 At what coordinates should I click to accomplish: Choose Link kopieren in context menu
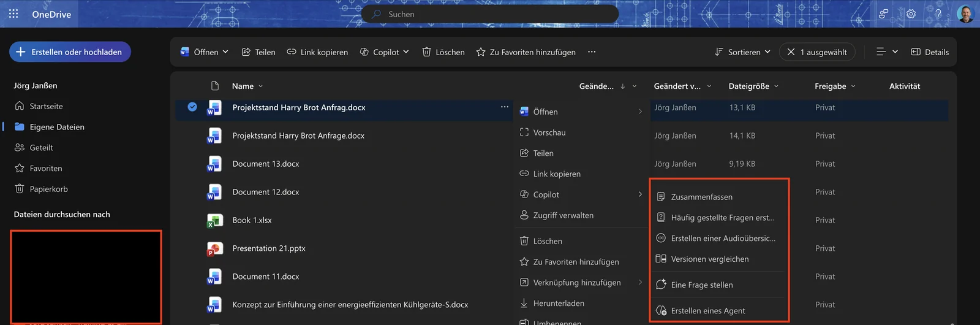point(581,174)
